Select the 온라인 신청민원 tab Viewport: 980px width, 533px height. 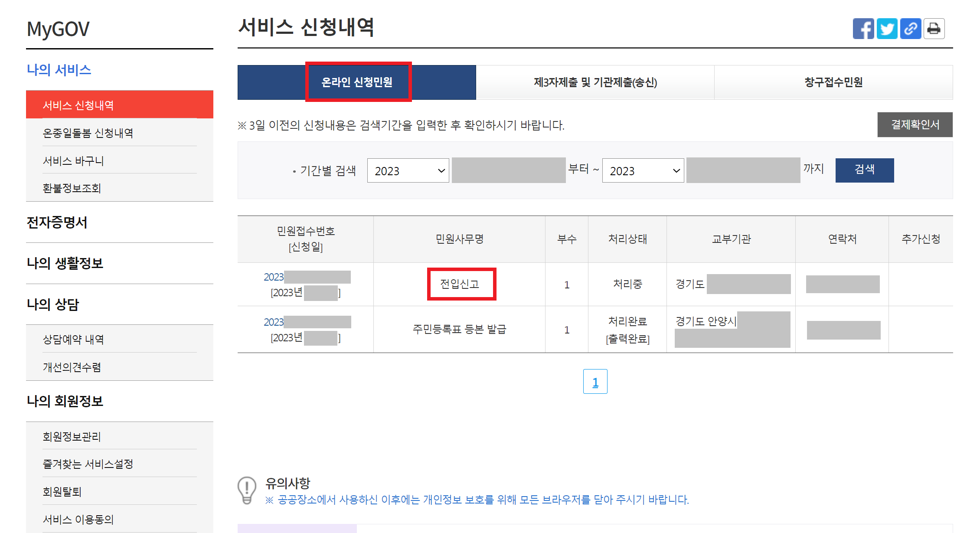[357, 82]
